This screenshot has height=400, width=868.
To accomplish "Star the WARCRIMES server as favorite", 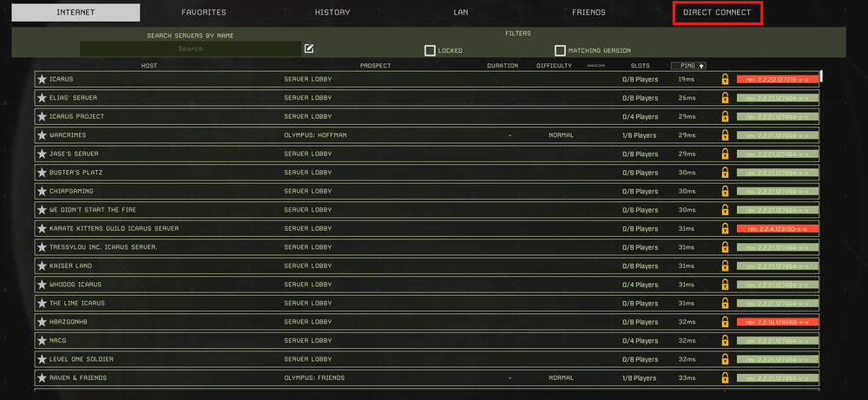I will click(x=41, y=135).
